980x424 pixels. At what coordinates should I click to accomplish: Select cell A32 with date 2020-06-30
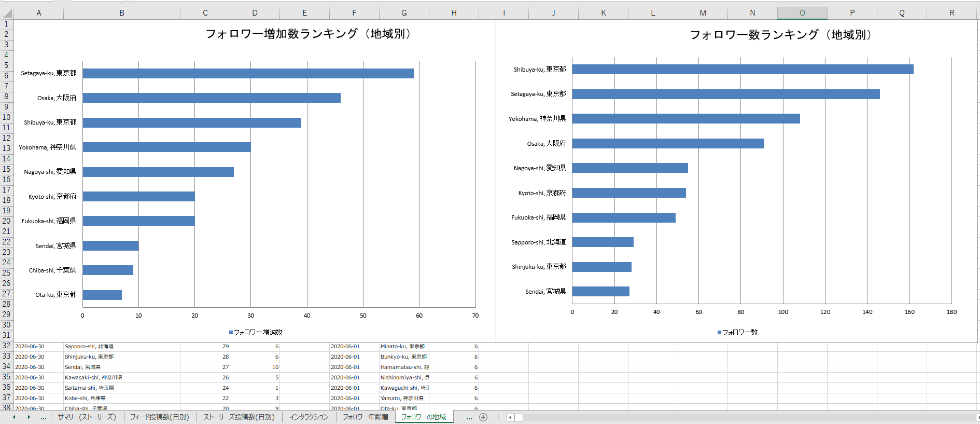click(39, 346)
